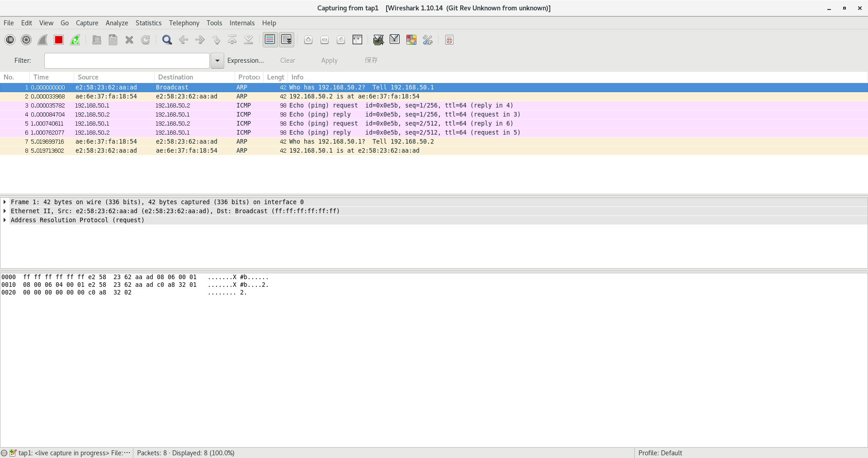Edit coloring rules icon

click(x=411, y=40)
